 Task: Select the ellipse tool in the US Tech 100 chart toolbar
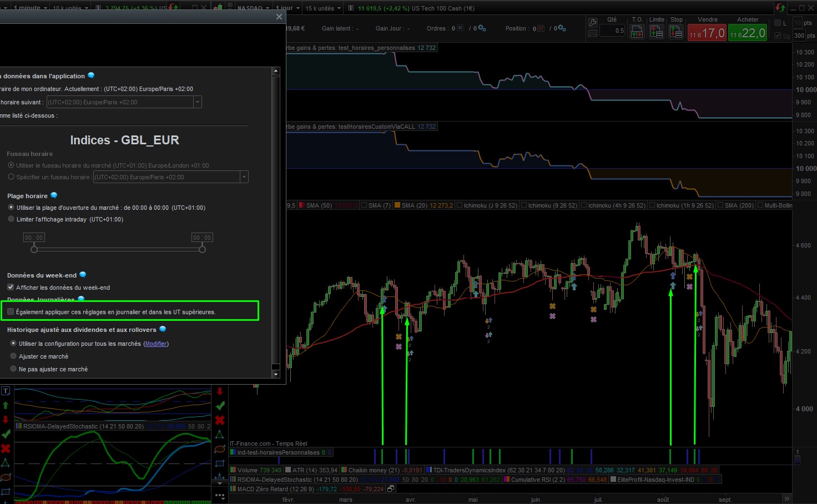click(220, 449)
